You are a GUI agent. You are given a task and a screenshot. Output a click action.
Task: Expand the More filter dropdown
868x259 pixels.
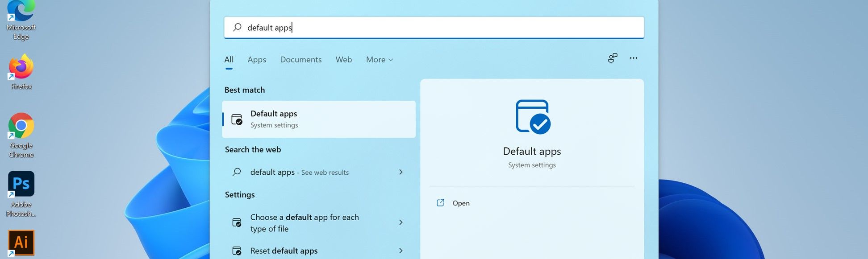(x=379, y=60)
